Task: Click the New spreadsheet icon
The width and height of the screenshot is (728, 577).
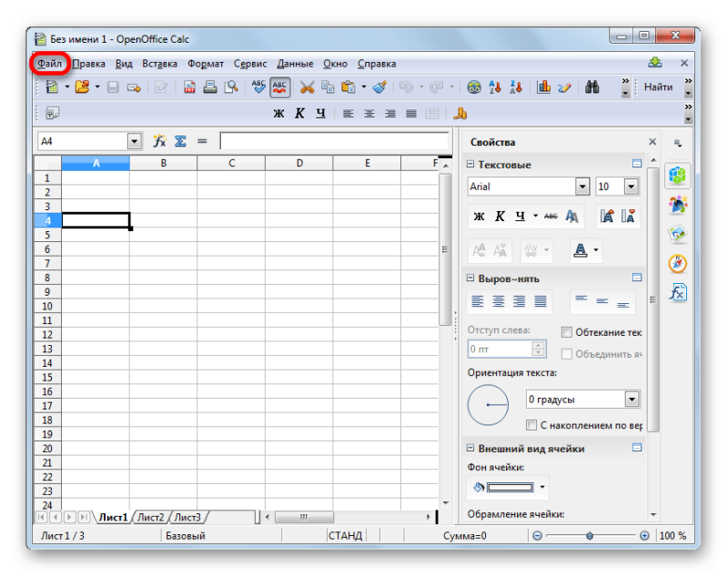Action: pyautogui.click(x=52, y=86)
